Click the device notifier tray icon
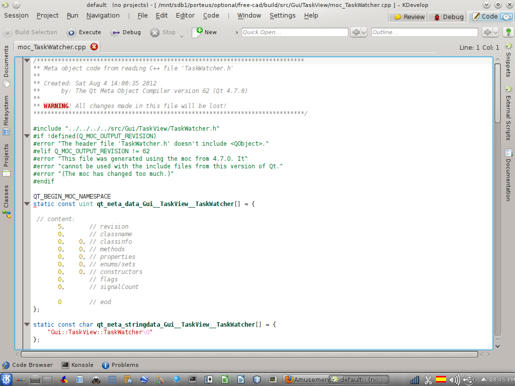Viewport: 515px width, 386px height. tap(468, 380)
